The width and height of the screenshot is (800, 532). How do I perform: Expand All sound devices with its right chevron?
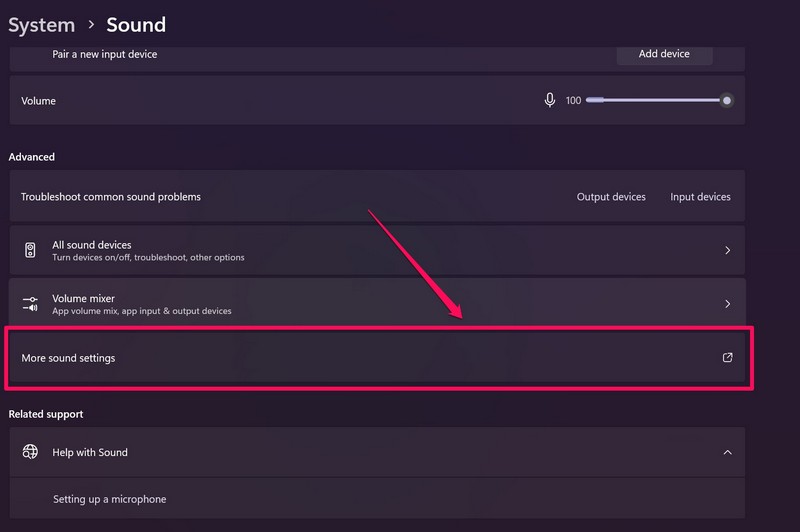coord(727,250)
